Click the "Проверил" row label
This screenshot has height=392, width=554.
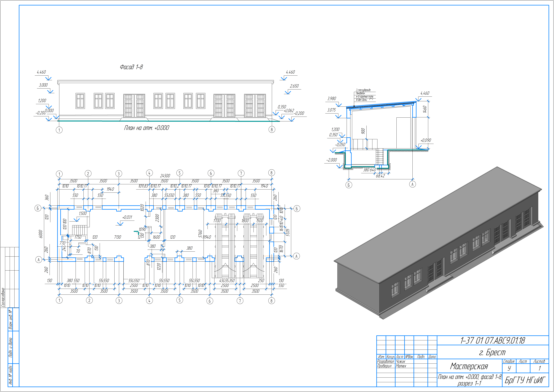[x=384, y=366]
